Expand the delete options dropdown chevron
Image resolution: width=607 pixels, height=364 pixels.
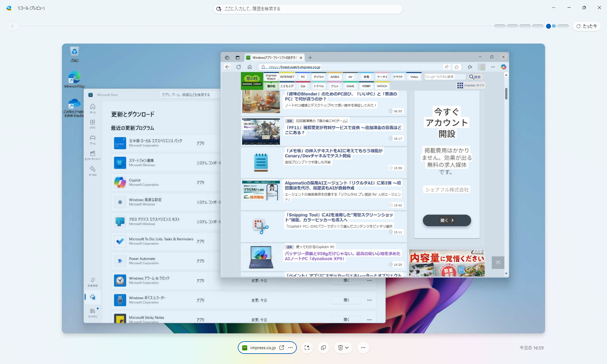[x=347, y=348]
